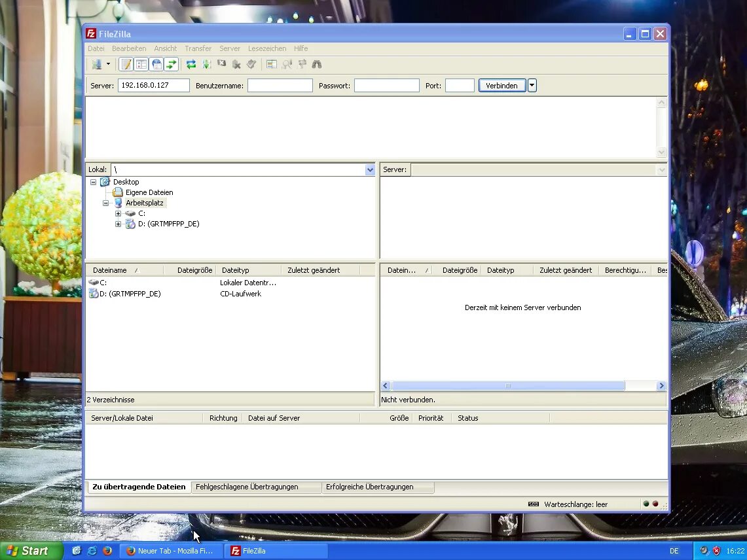Open the Windows Start menu

(31, 550)
